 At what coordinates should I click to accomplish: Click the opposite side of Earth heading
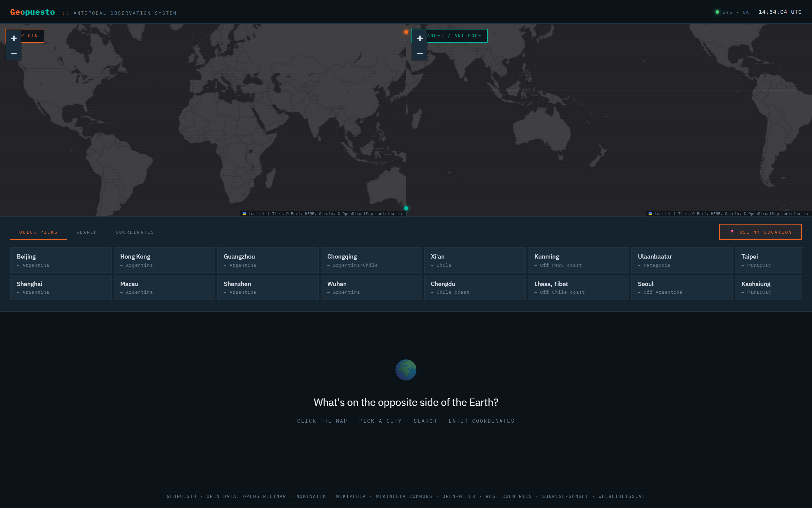[x=406, y=402]
